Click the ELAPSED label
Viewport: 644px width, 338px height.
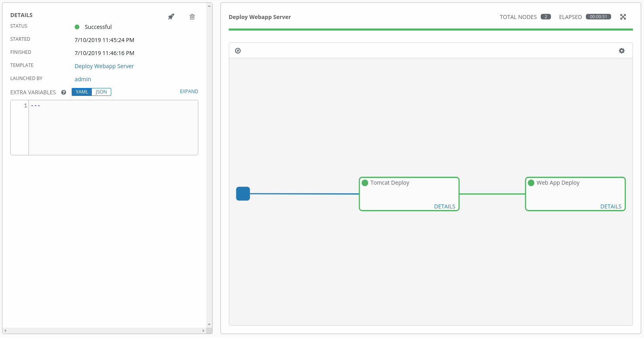click(570, 17)
